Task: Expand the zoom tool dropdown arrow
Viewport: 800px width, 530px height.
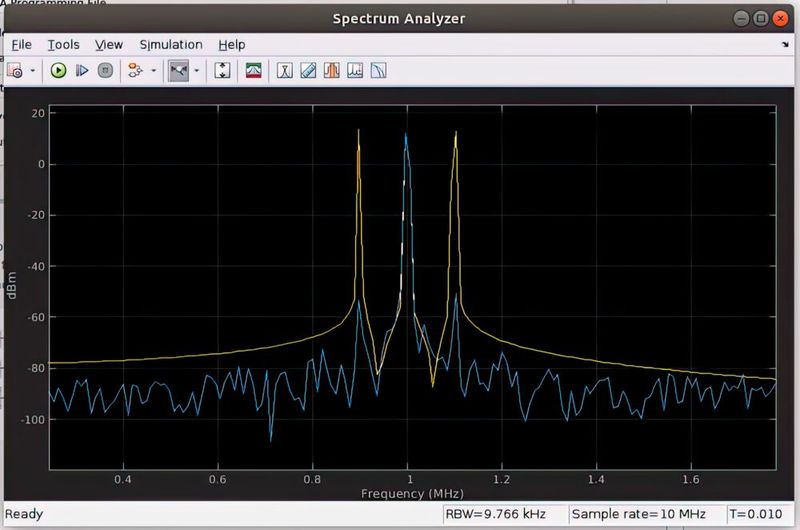Action: (196, 71)
